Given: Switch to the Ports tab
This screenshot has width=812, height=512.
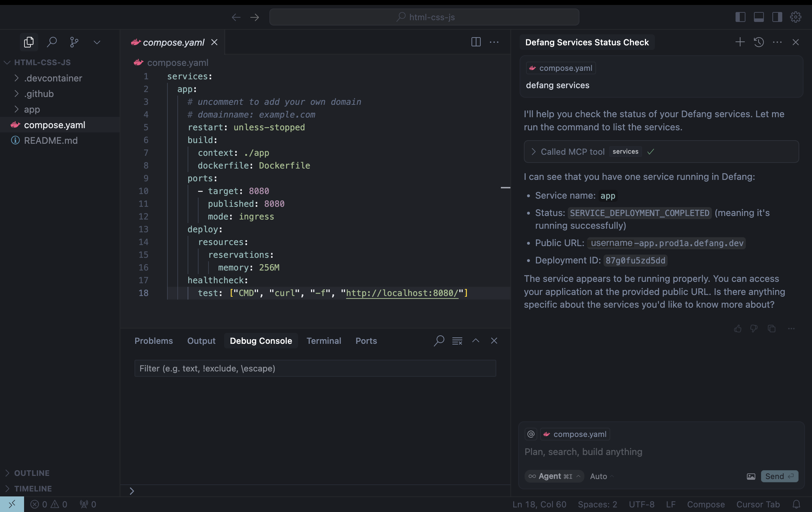Looking at the screenshot, I should click(x=366, y=341).
